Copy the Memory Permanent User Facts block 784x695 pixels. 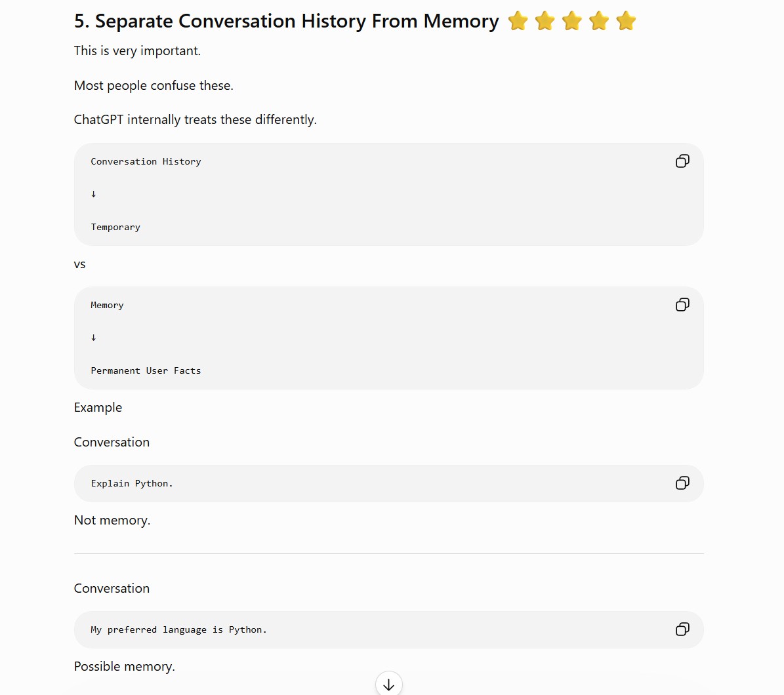tap(682, 305)
